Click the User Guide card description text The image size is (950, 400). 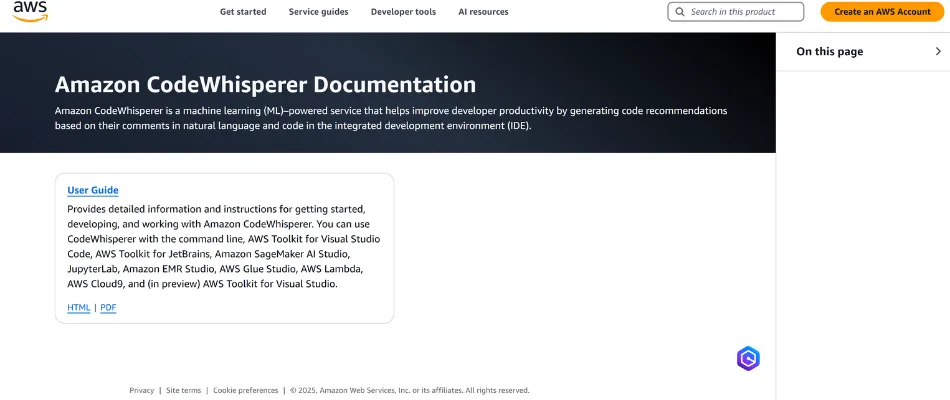(224, 246)
